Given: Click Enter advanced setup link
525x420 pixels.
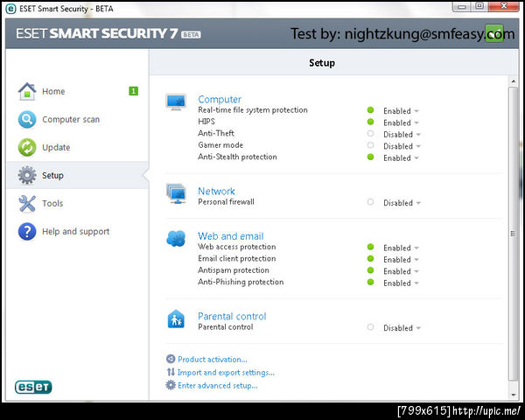Looking at the screenshot, I should (x=218, y=386).
